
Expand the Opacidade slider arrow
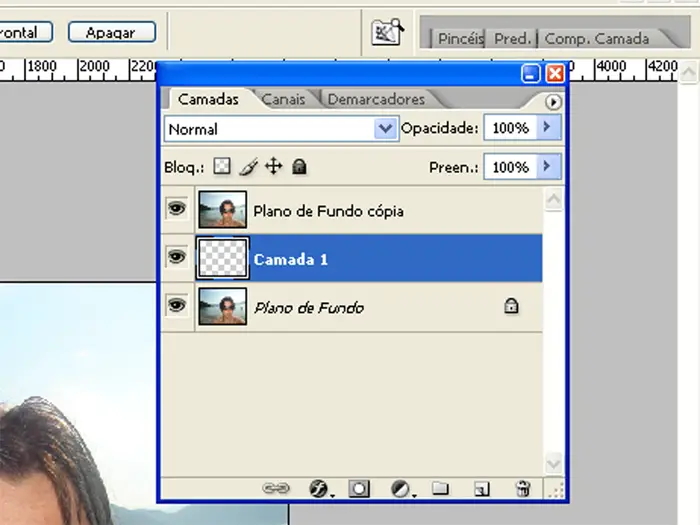tap(547, 128)
